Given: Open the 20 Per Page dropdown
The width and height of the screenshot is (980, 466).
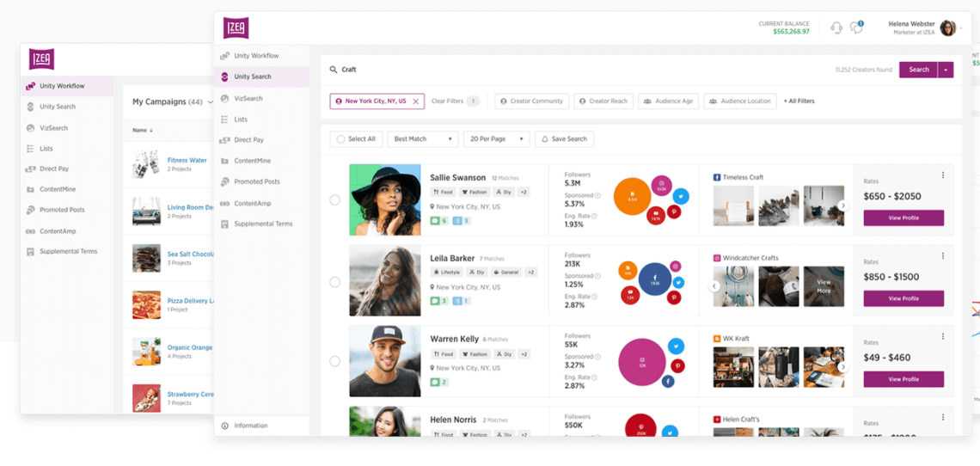Looking at the screenshot, I should pyautogui.click(x=497, y=139).
